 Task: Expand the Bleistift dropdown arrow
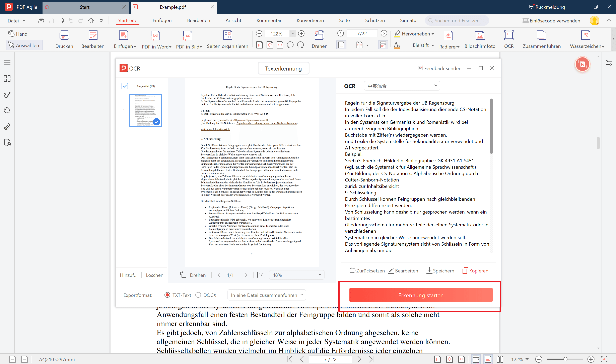[433, 45]
